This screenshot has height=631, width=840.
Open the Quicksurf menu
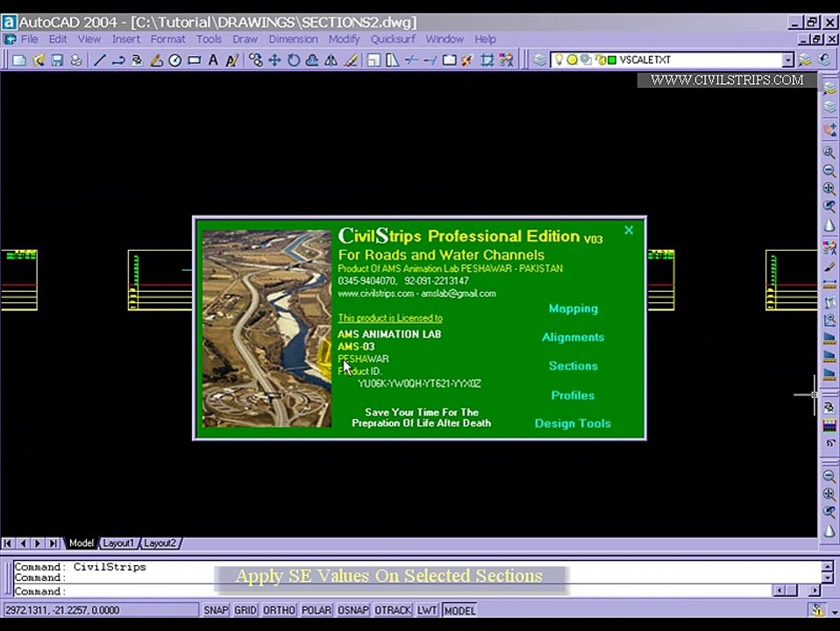tap(393, 39)
